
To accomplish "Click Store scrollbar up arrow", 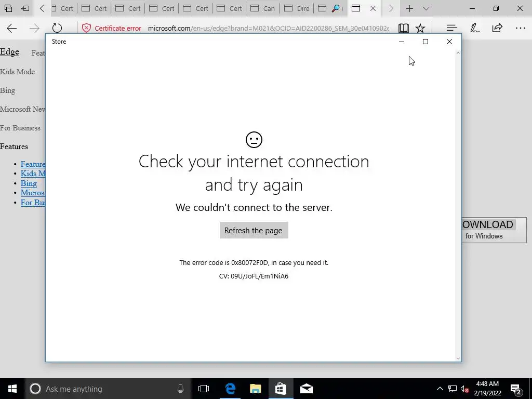I will point(458,53).
